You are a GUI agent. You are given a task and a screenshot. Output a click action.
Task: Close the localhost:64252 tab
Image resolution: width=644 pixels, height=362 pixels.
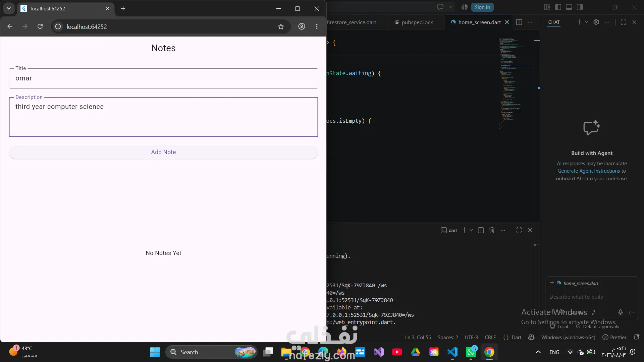[108, 8]
